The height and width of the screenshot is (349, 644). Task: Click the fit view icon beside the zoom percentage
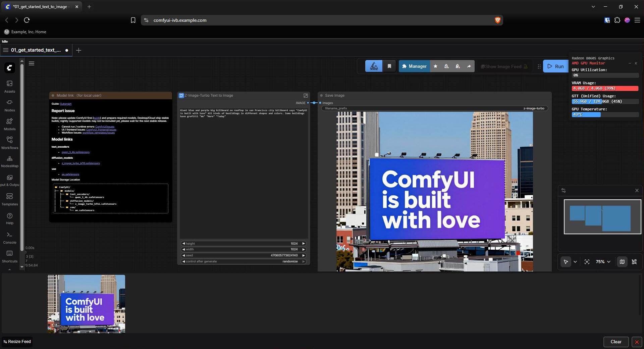click(587, 262)
